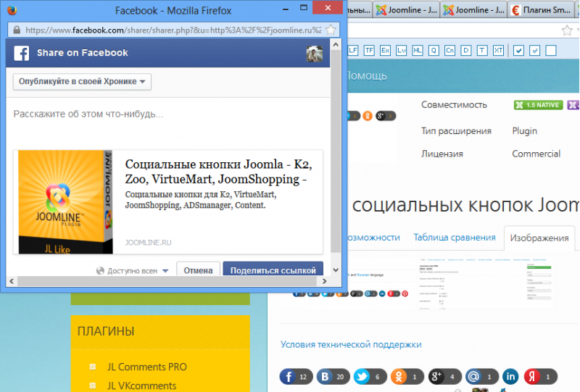Click the XT toolbar icon
The height and width of the screenshot is (392, 580).
pyautogui.click(x=498, y=51)
